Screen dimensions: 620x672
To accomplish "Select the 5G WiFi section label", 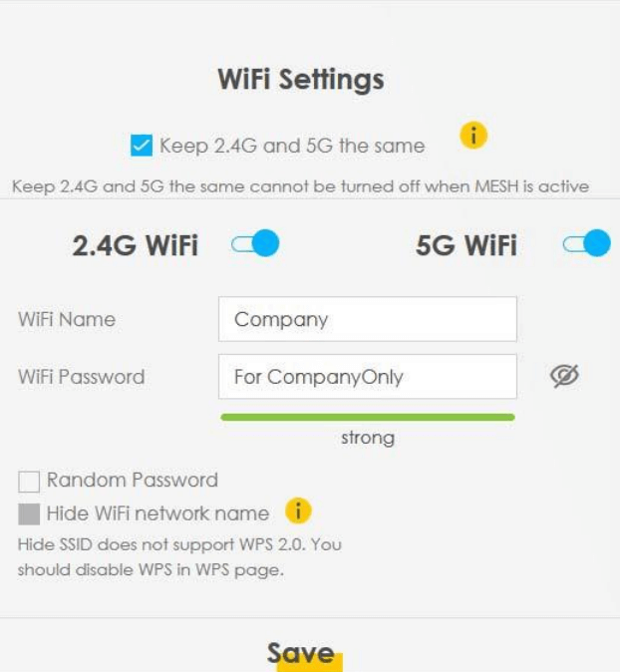I will click(465, 245).
